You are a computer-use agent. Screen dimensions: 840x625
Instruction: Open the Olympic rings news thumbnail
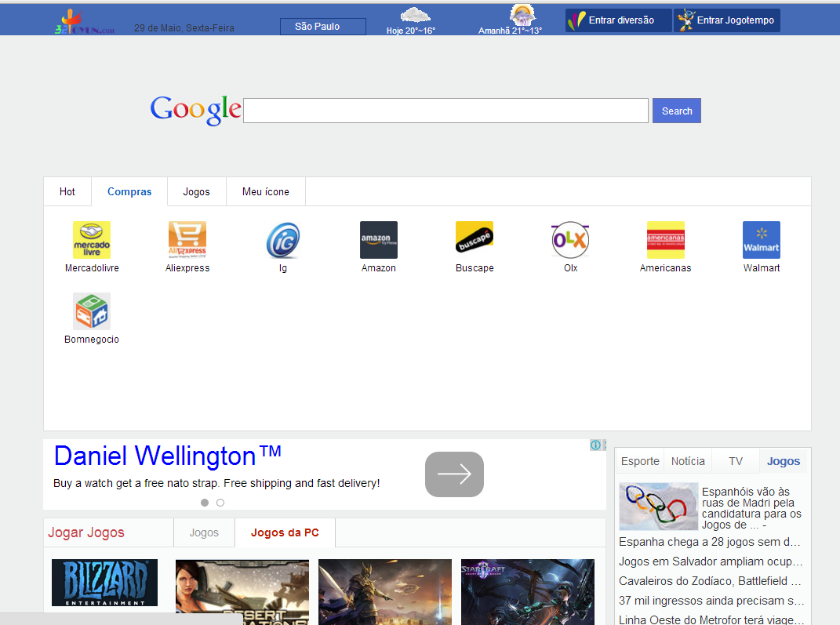click(x=658, y=506)
